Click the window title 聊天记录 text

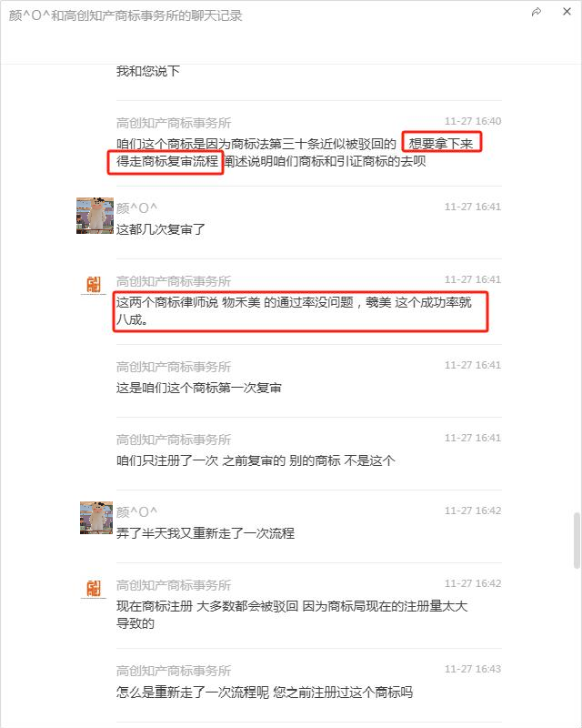click(x=216, y=15)
